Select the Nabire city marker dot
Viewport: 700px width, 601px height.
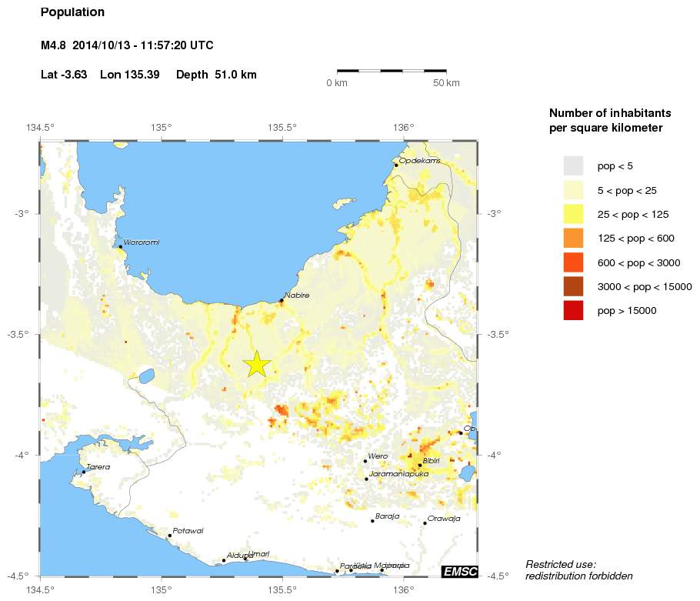282,301
